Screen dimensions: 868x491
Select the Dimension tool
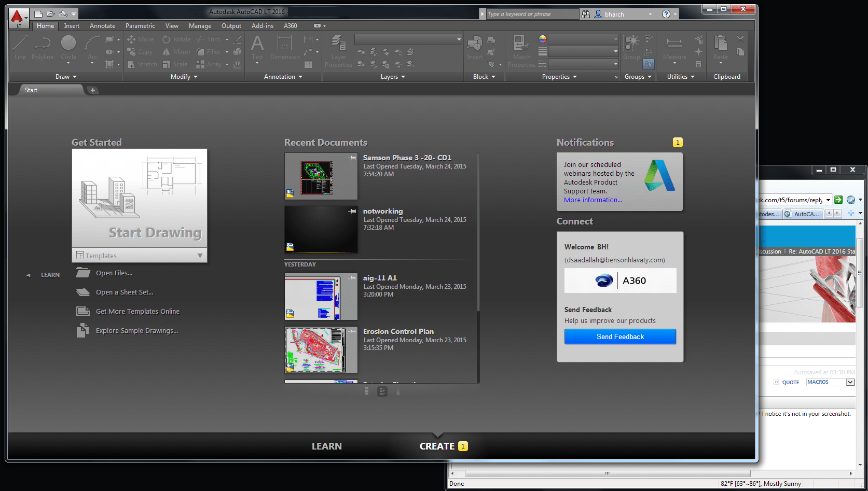pos(285,48)
